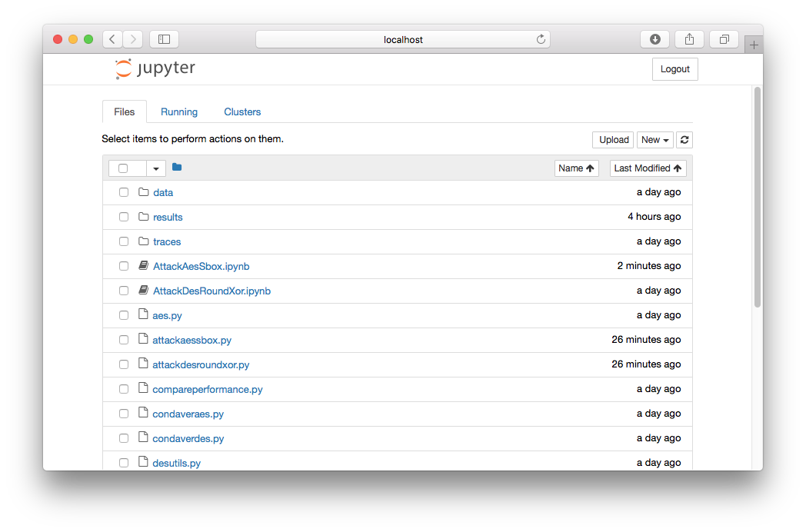Tick the checkbox for AttackDesRoundXor.ipynb

pyautogui.click(x=124, y=291)
